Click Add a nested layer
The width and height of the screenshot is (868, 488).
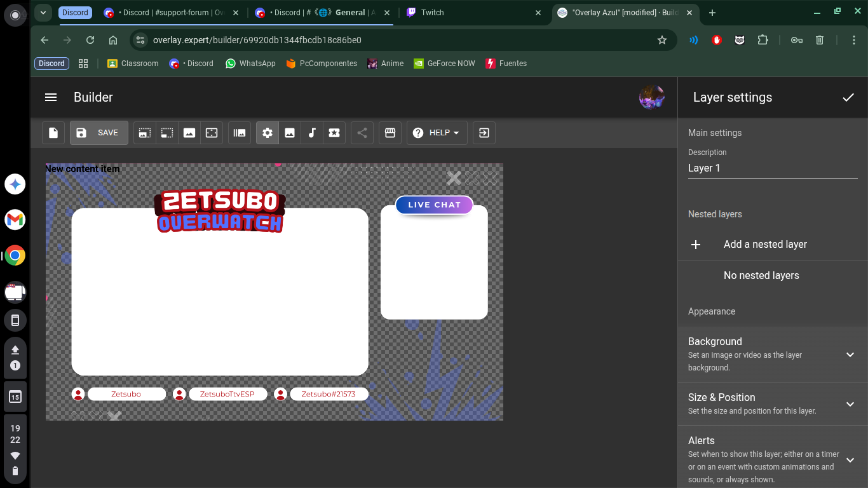pyautogui.click(x=765, y=244)
